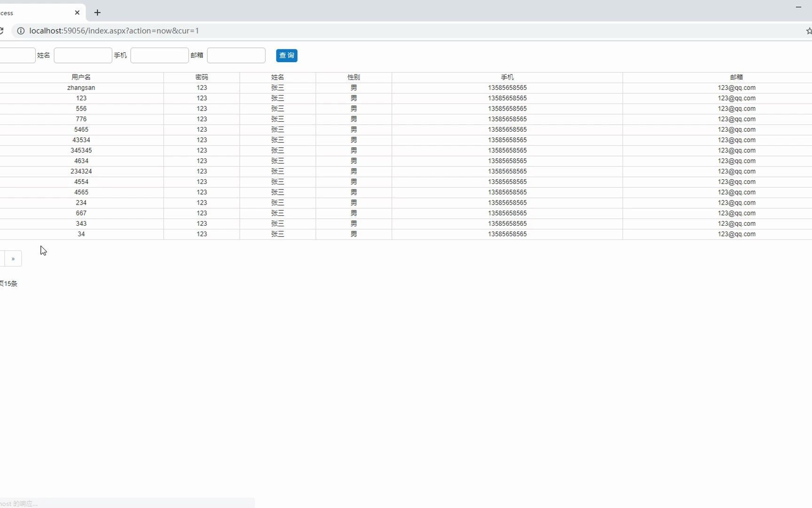Click the 15条 page count text
Image resolution: width=812 pixels, height=508 pixels.
(x=11, y=284)
